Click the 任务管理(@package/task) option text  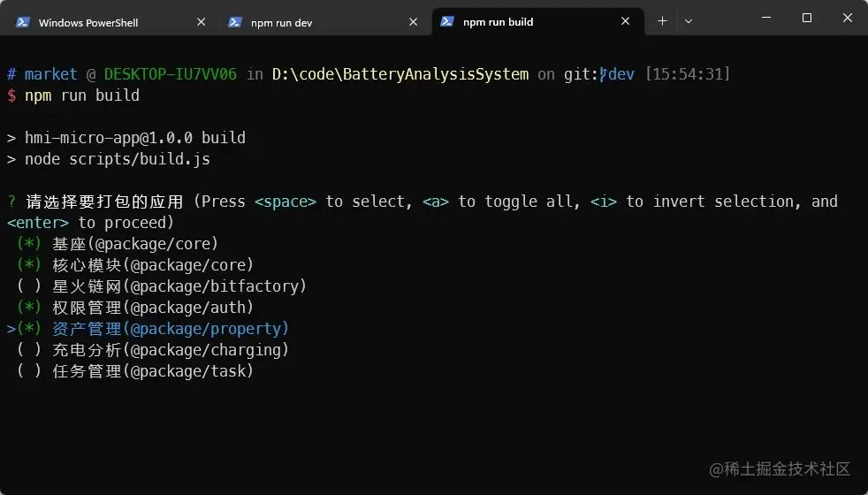[x=153, y=371]
